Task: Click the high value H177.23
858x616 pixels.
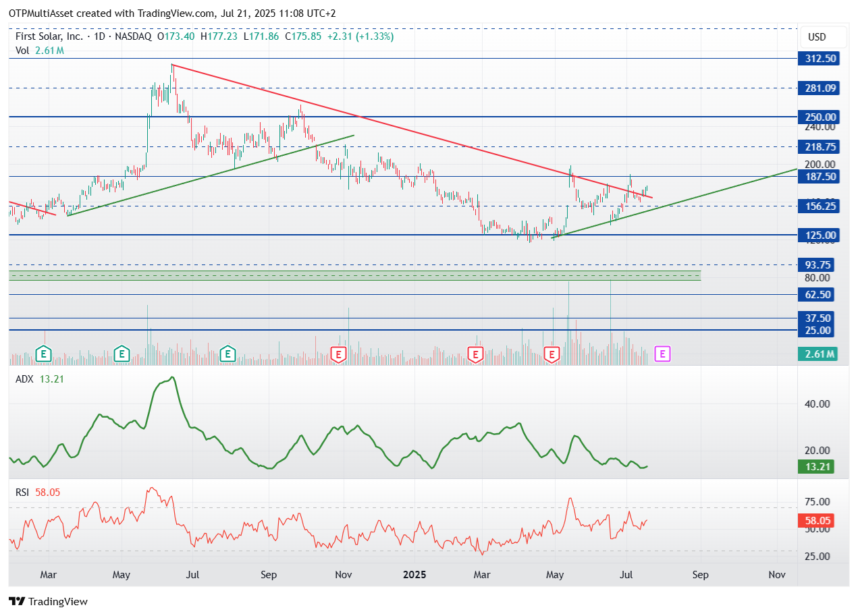Action: coord(219,36)
